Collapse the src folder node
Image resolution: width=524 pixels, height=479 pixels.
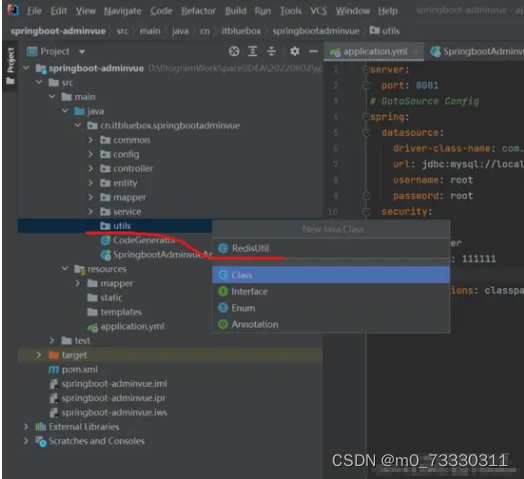(39, 82)
